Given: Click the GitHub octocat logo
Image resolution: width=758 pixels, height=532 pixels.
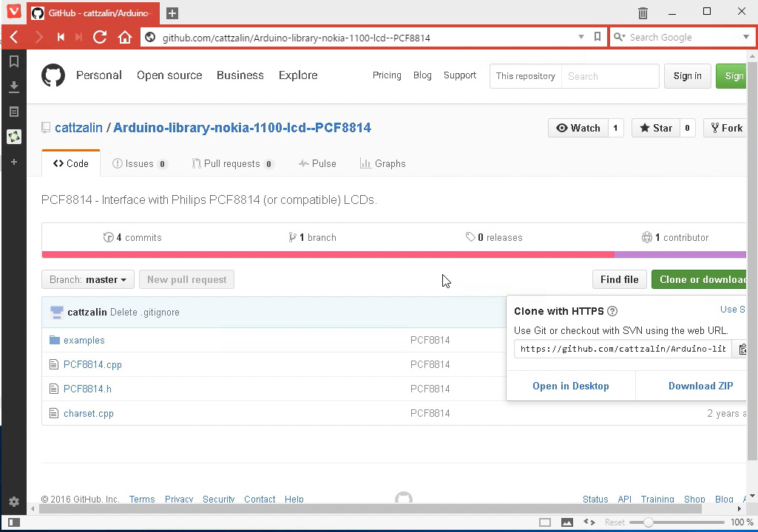Looking at the screenshot, I should click(53, 75).
